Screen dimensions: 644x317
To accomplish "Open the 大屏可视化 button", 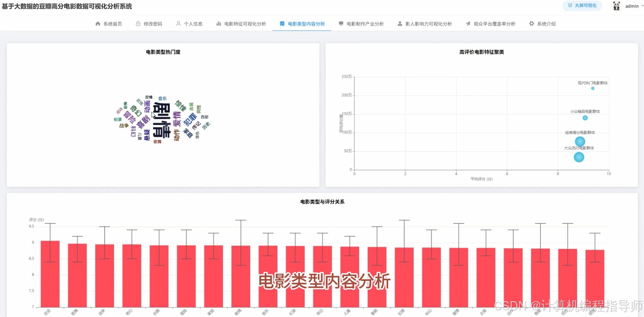I will tap(582, 6).
